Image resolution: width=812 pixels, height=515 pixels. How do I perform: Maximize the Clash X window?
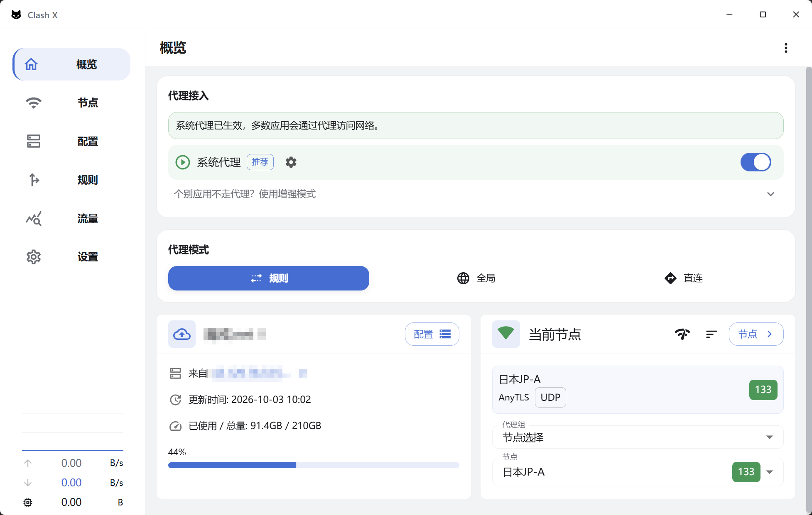[x=763, y=15]
